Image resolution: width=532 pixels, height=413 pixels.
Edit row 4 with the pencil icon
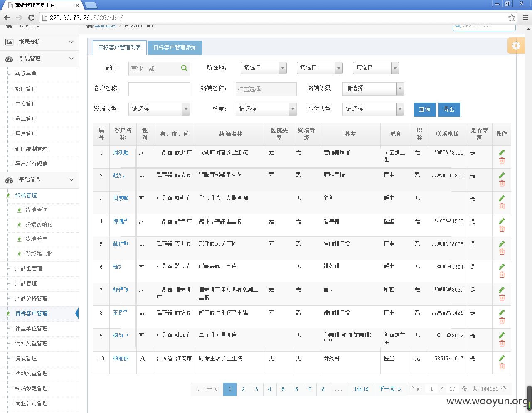[502, 221]
